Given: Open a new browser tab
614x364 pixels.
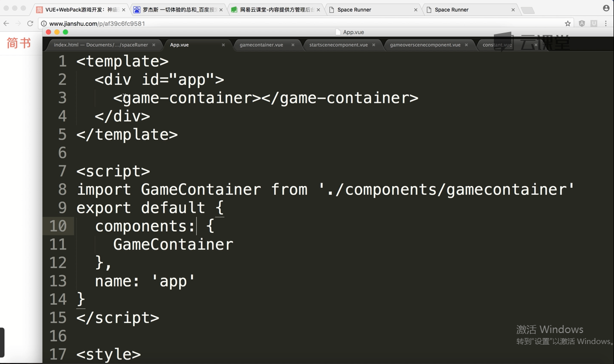Looking at the screenshot, I should pos(527,10).
